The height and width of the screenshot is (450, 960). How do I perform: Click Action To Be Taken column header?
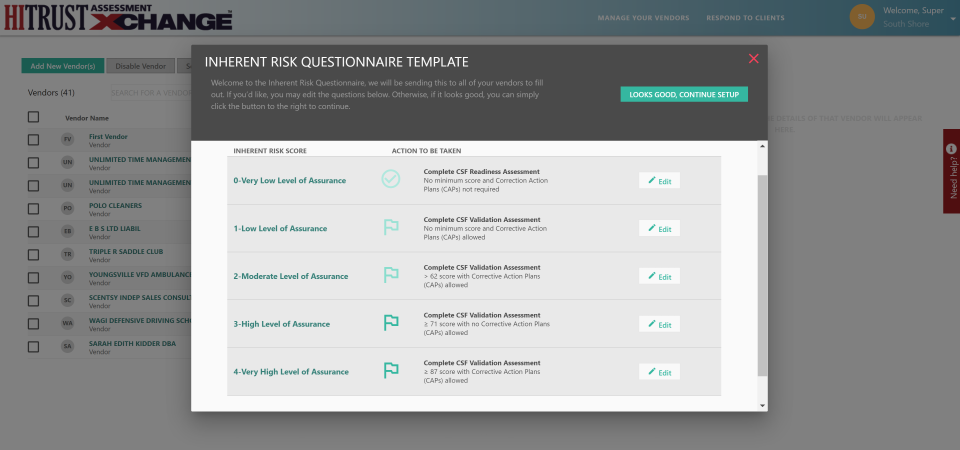click(427, 151)
